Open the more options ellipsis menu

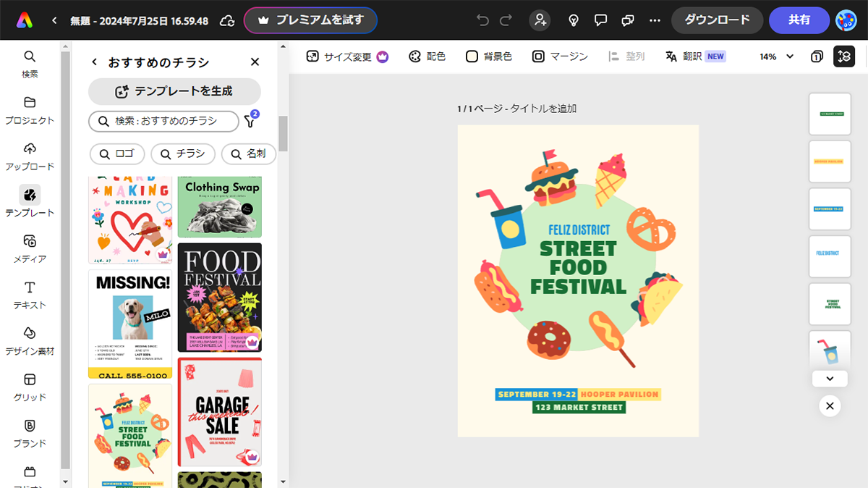(x=655, y=20)
